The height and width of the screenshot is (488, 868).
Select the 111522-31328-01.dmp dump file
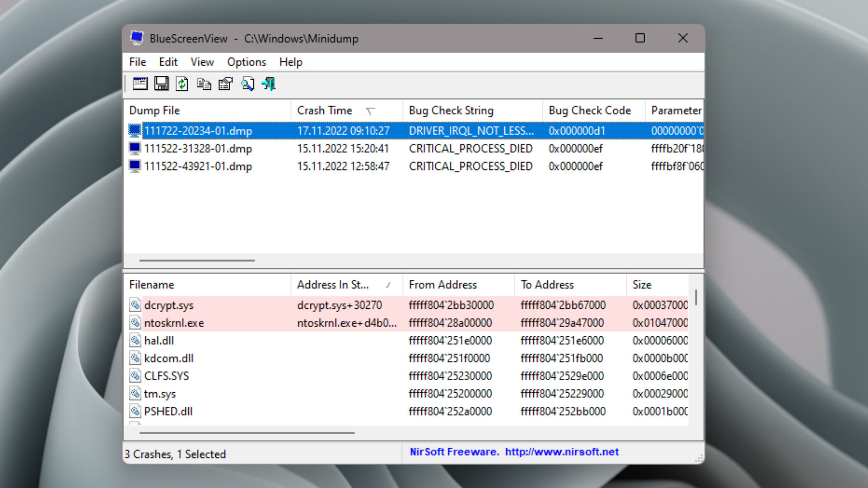tap(198, 149)
